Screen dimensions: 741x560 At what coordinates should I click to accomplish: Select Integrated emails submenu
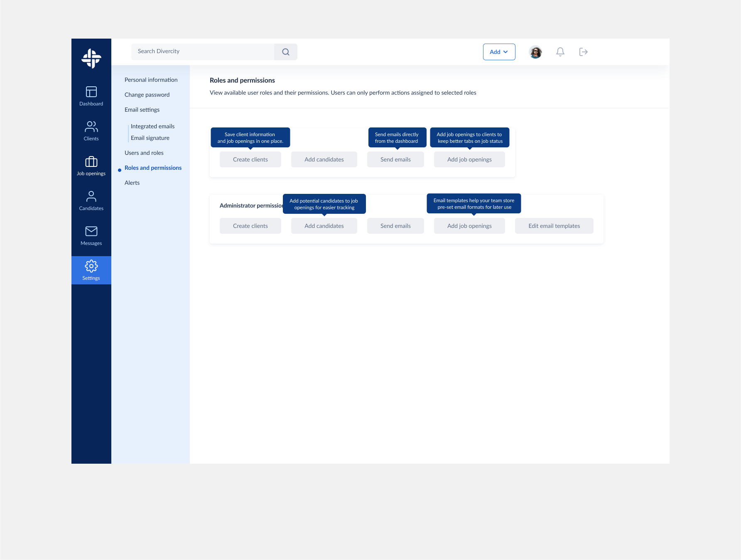point(153,126)
